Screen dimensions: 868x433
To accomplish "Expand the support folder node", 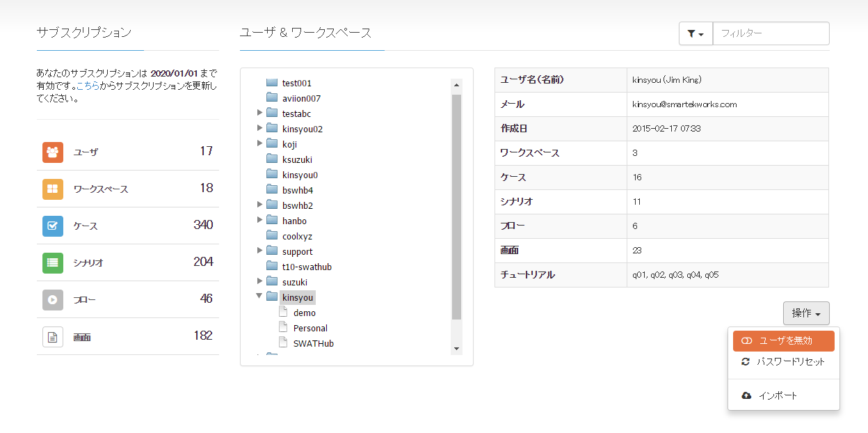I will pos(259,251).
